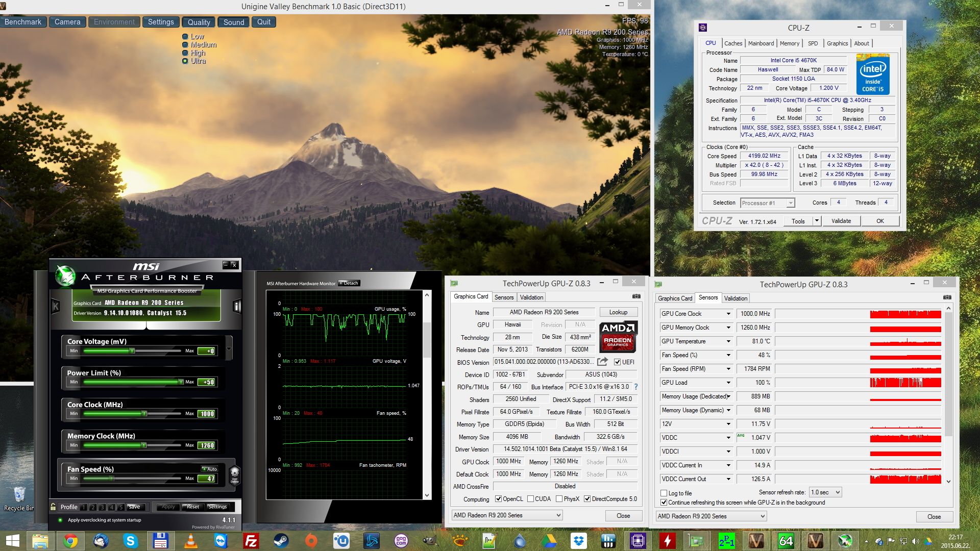Viewport: 980px width, 551px height.
Task: Select Medium quality radio option
Action: 199,45
